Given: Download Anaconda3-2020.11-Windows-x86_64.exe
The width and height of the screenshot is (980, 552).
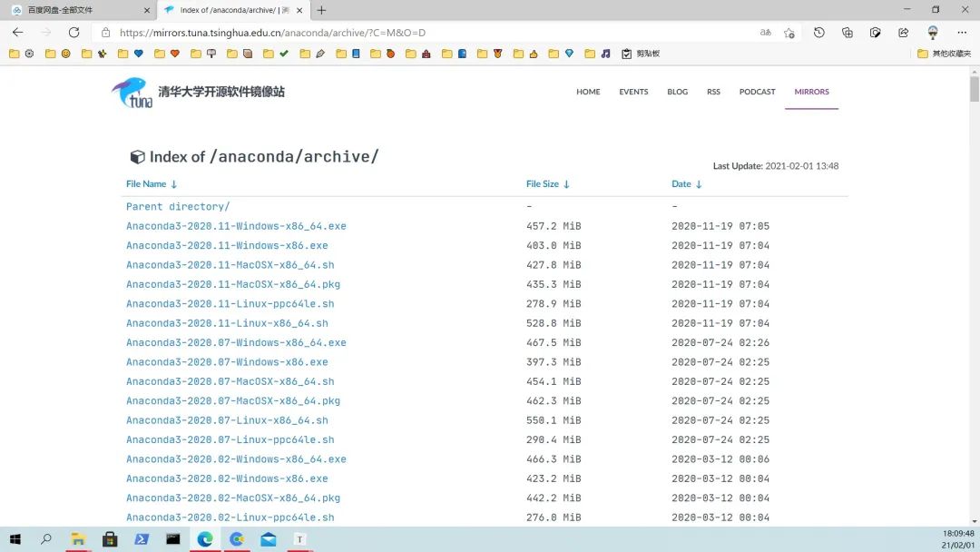Looking at the screenshot, I should (x=236, y=226).
